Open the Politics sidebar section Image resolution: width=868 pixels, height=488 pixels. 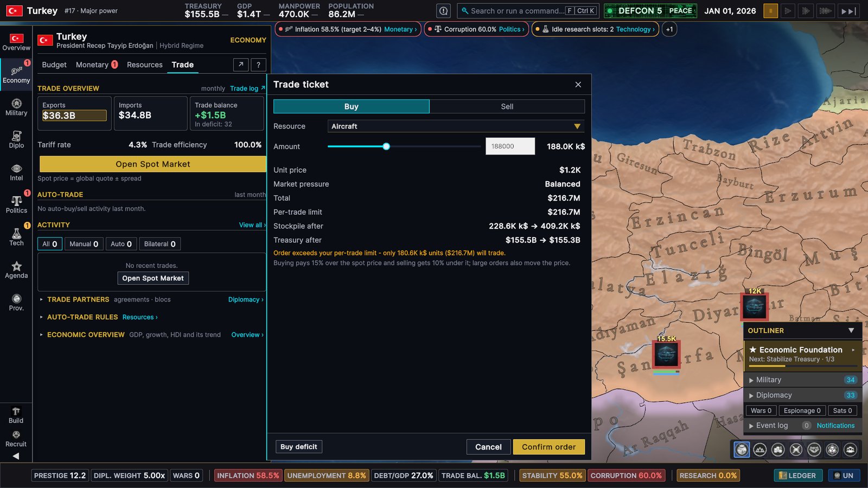coord(16,205)
